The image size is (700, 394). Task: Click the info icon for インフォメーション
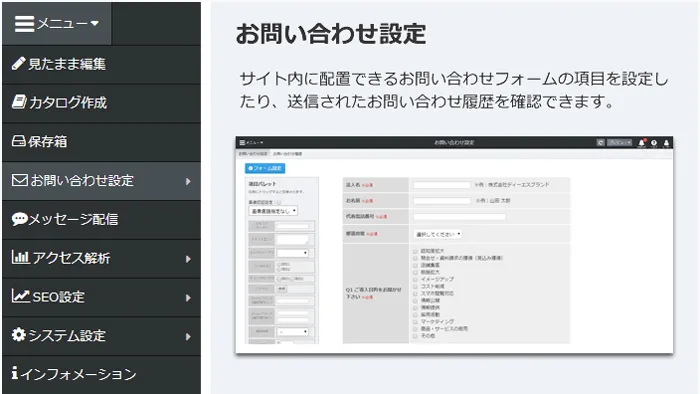click(15, 373)
